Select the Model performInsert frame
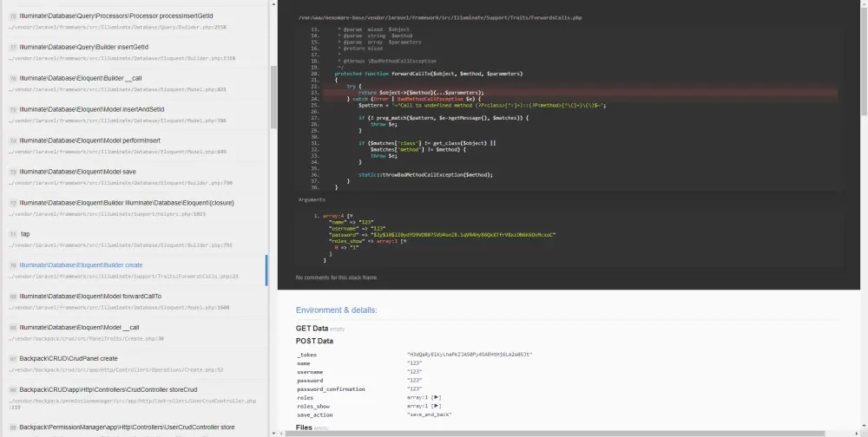868x437 pixels. pyautogui.click(x=135, y=146)
